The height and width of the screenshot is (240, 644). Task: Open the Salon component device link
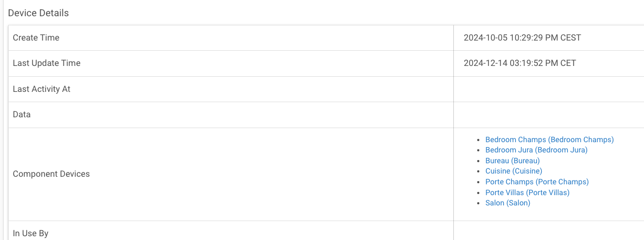pyautogui.click(x=508, y=203)
